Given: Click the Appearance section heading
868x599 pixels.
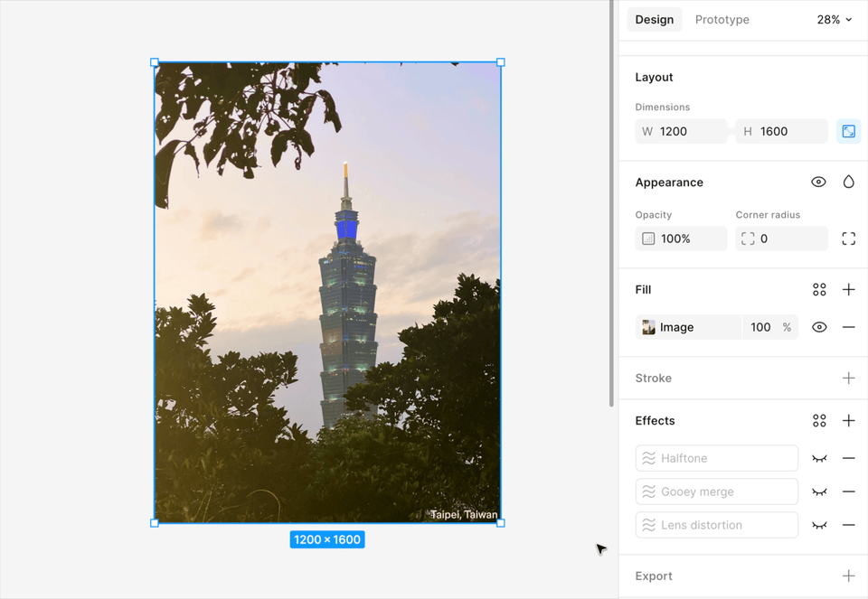Looking at the screenshot, I should (x=669, y=182).
